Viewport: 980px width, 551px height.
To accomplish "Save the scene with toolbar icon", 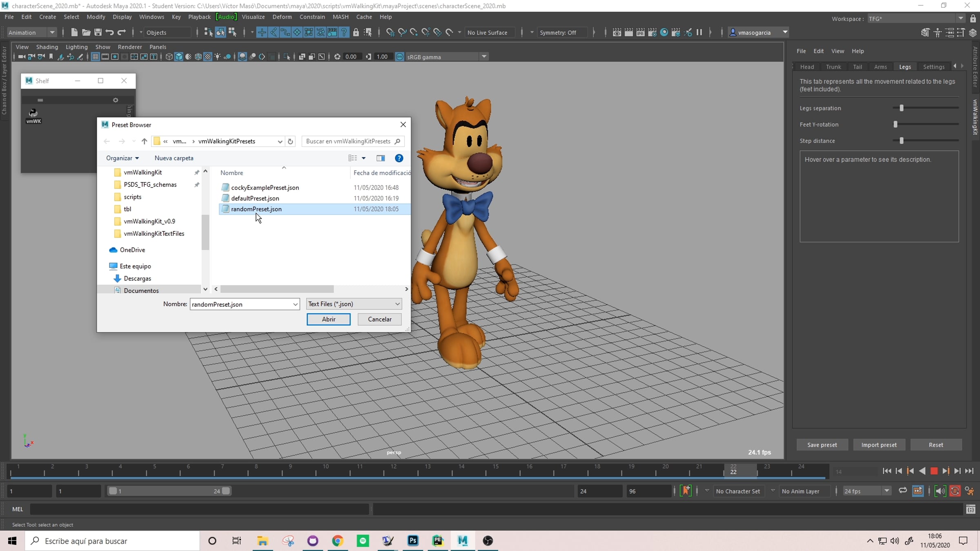I will pos(98,32).
